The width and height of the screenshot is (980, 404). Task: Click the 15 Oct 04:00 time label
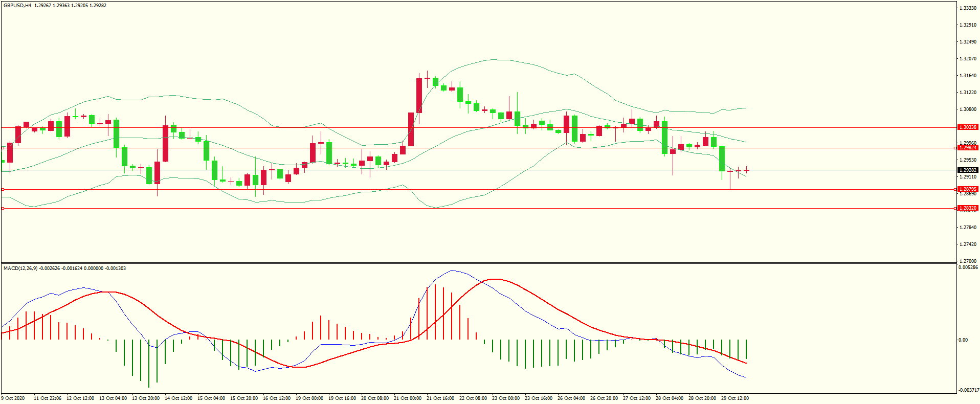pos(211,398)
